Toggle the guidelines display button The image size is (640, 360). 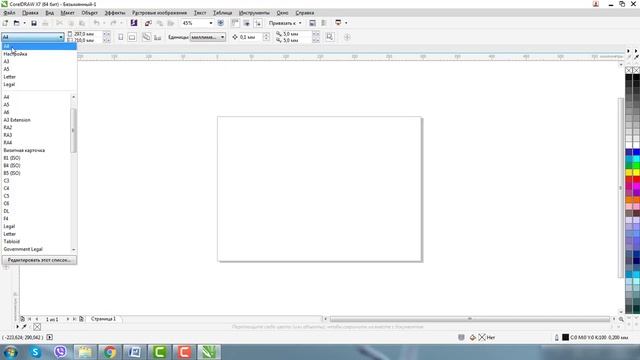(258, 23)
